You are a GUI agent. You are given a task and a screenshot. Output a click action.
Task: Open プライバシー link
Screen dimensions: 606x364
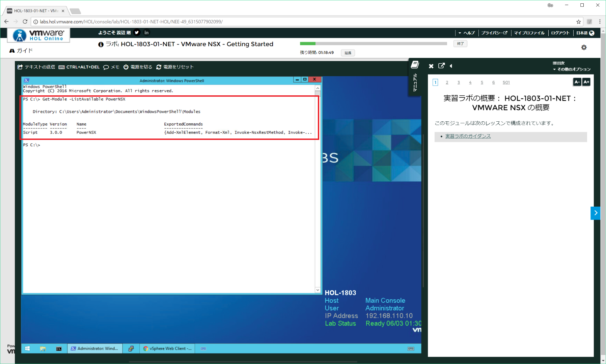[x=494, y=33]
